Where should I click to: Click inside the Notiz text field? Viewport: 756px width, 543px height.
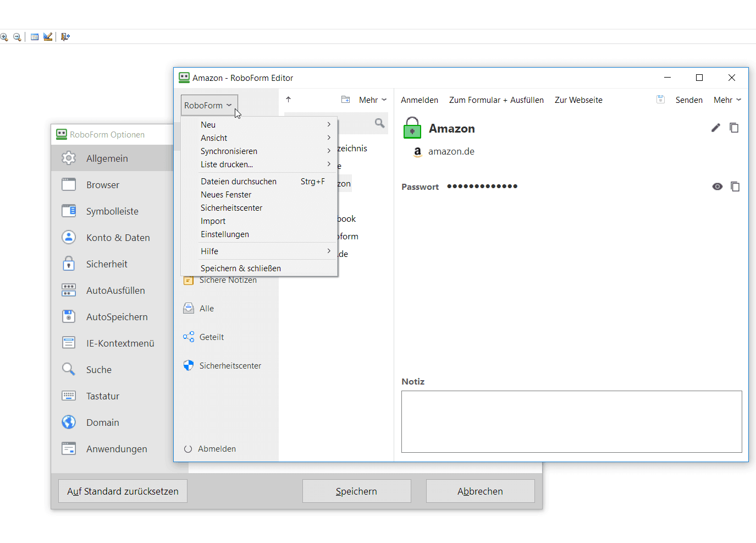click(572, 422)
